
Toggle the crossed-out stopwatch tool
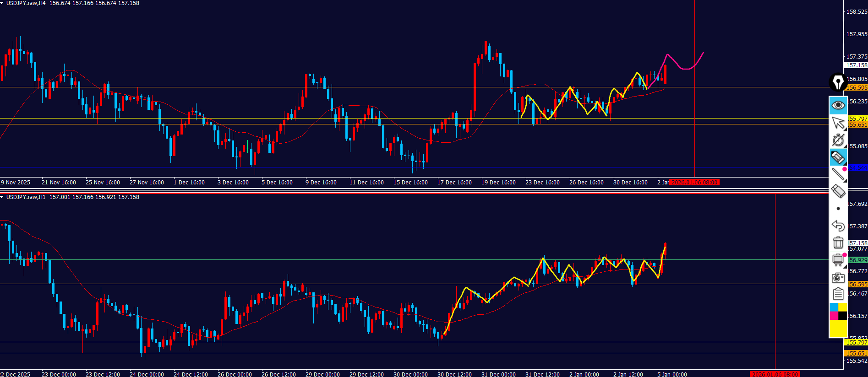click(838, 140)
